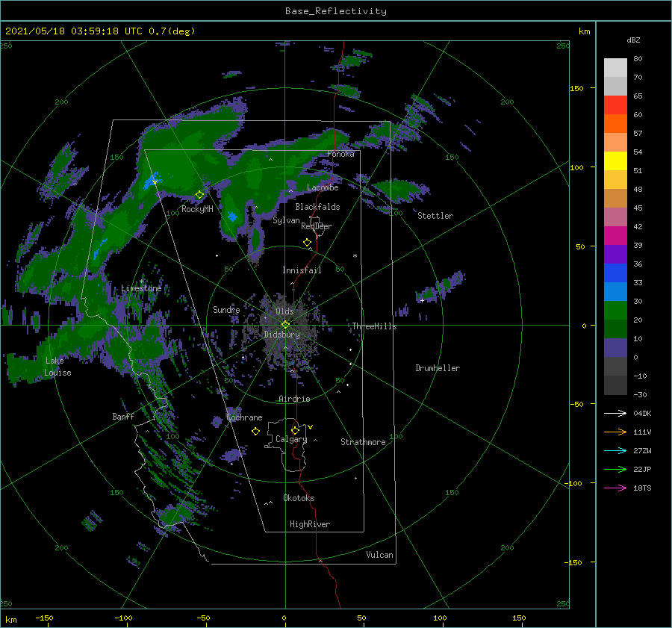
Task: Click the Stettler label
Action: pyautogui.click(x=435, y=216)
